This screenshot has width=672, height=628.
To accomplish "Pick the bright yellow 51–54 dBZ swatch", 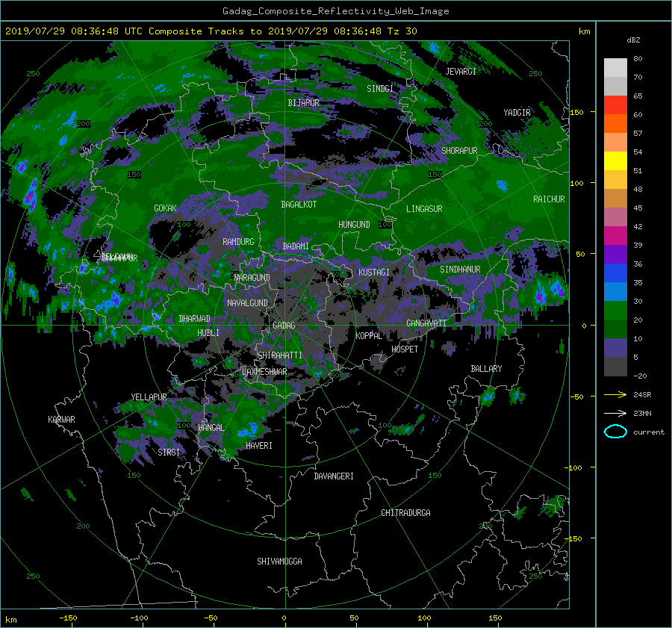I will (x=615, y=161).
